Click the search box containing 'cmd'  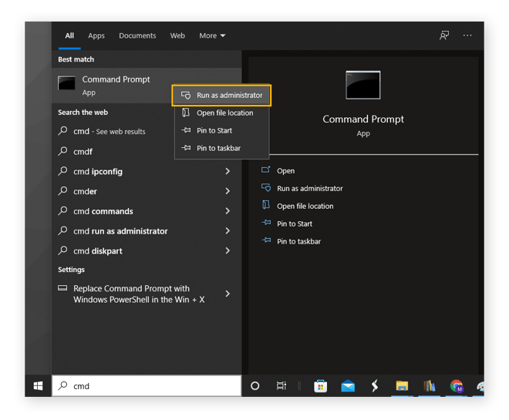click(147, 386)
